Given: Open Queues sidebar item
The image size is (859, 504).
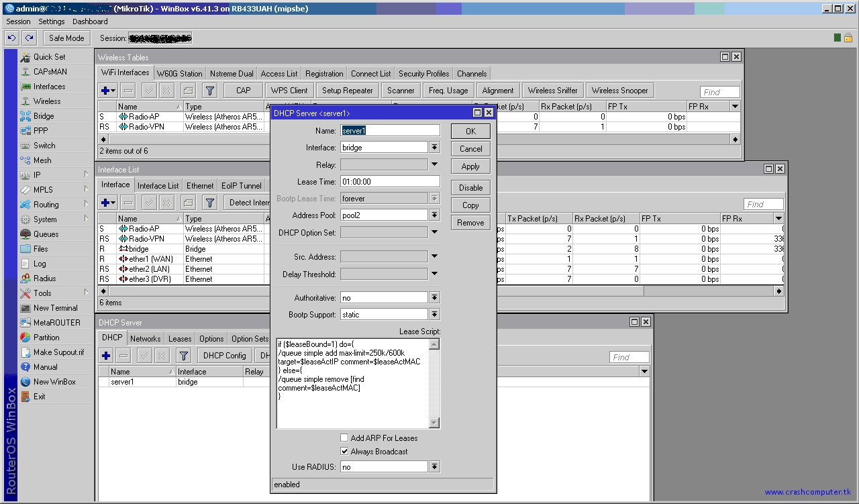Looking at the screenshot, I should (46, 234).
